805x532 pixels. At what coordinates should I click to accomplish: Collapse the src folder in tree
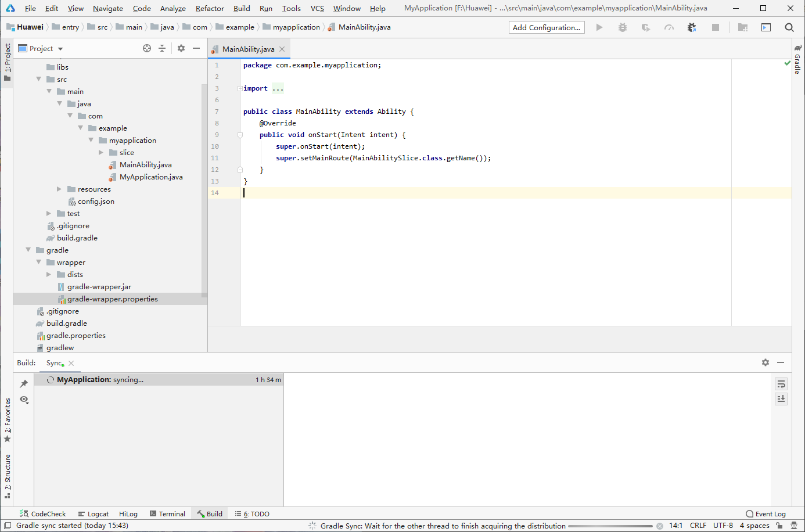pyautogui.click(x=38, y=79)
